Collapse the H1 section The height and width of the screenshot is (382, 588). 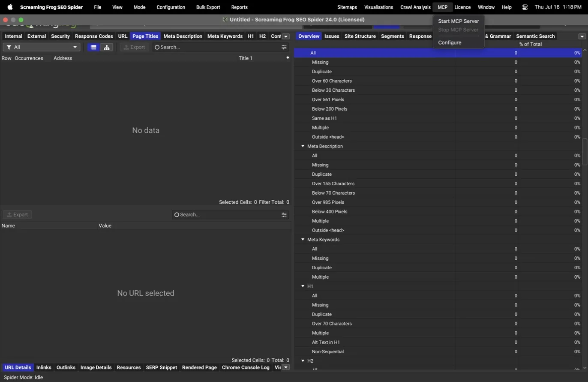point(303,286)
